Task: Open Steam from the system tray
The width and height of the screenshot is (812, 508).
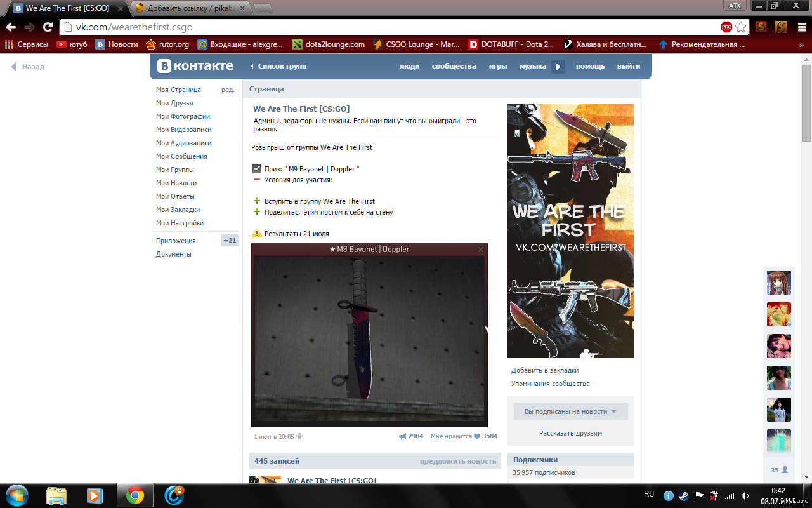Action: [x=684, y=496]
